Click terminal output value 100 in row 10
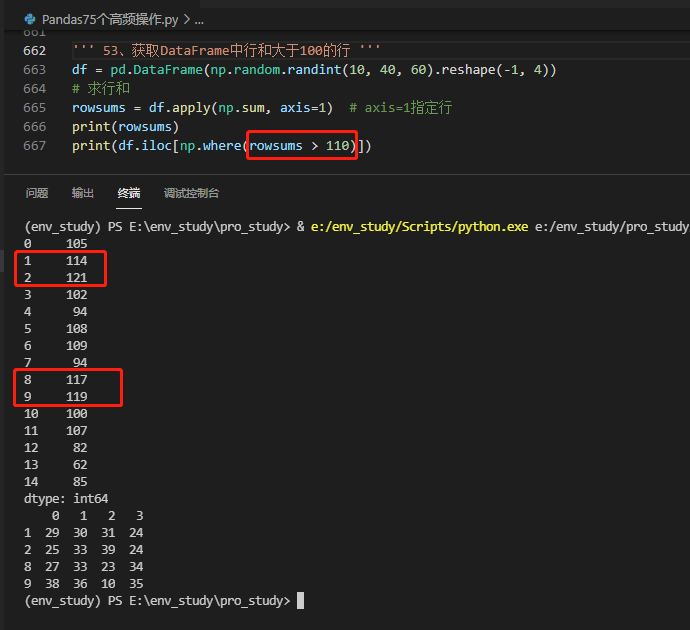Screen dimensions: 690x630 [x=77, y=414]
